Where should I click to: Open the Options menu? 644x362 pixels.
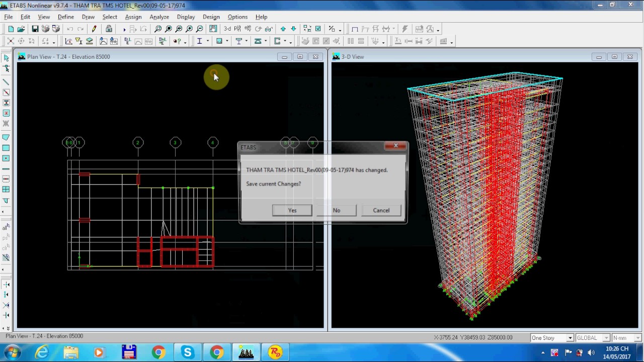click(x=237, y=17)
